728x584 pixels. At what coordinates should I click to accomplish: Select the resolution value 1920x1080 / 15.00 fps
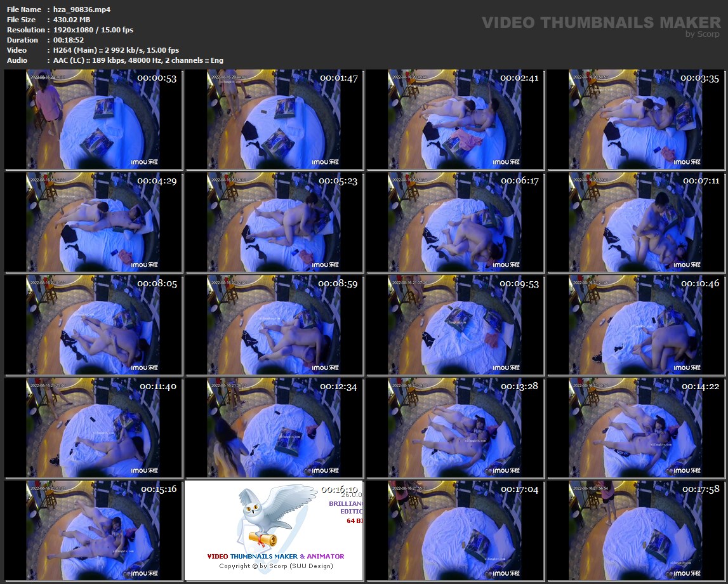pyautogui.click(x=93, y=30)
